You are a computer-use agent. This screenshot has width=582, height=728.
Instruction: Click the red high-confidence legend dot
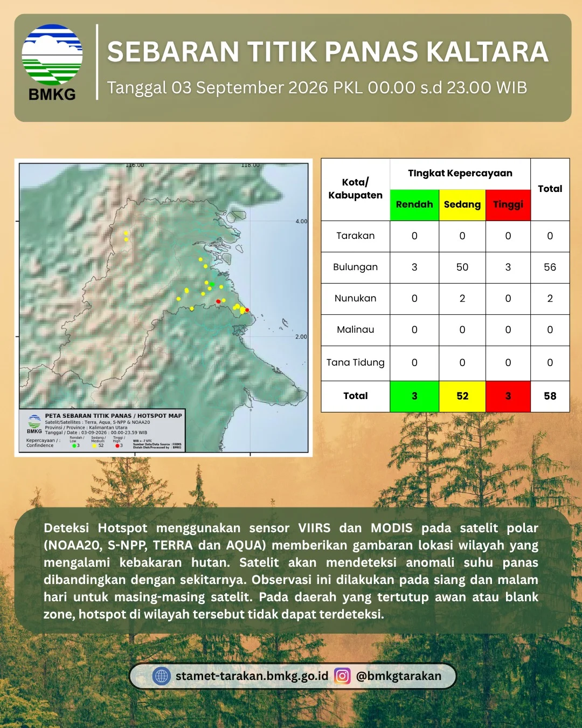[x=117, y=446]
